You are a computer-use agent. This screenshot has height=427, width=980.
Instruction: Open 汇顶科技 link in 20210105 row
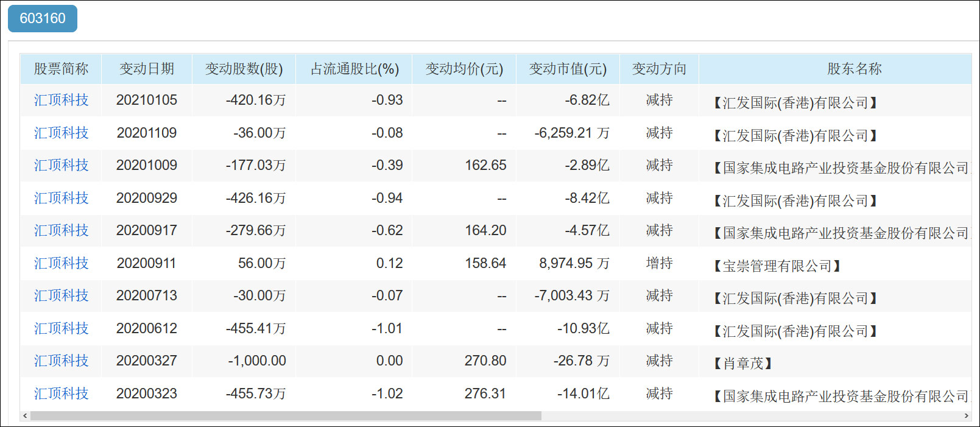coord(61,100)
